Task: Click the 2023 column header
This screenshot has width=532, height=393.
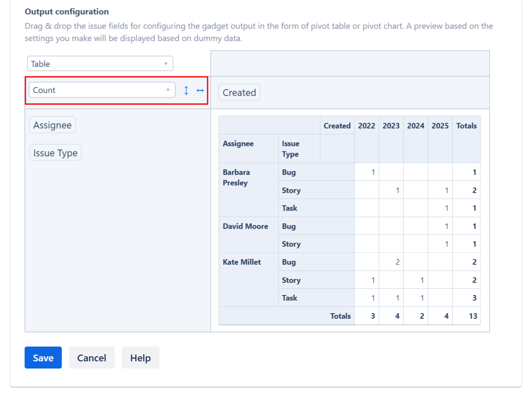Action: click(x=391, y=126)
